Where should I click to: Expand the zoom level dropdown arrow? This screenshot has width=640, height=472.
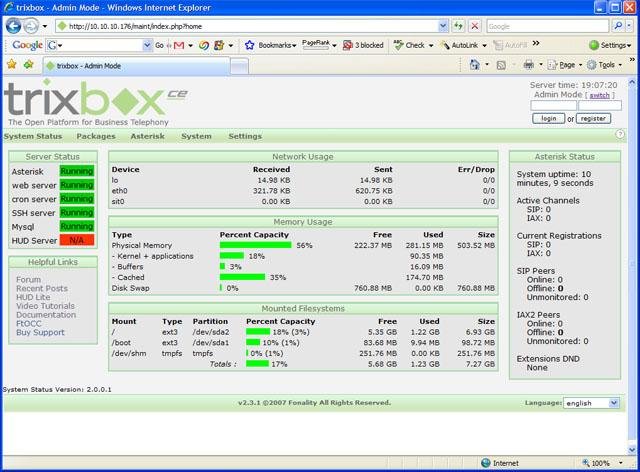621,463
